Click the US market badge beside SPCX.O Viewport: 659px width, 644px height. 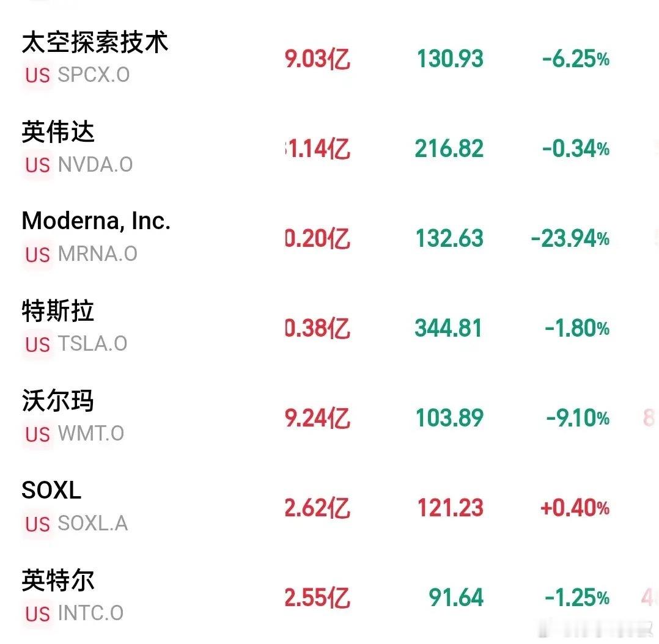[37, 75]
